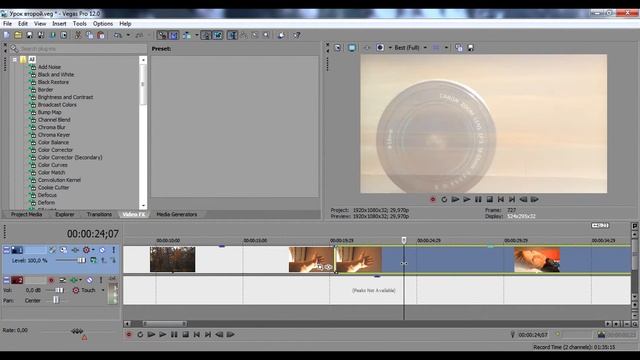Open Automation Settings dropdown on video track

93,250
